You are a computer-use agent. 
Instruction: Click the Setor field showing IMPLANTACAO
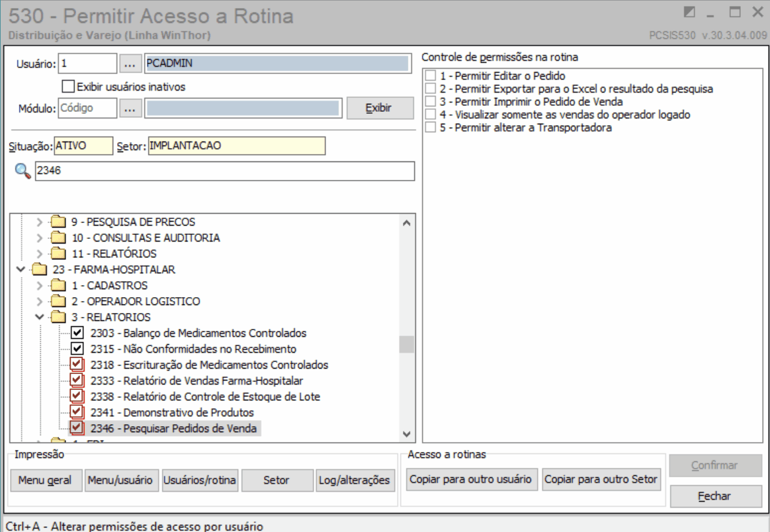click(x=237, y=146)
